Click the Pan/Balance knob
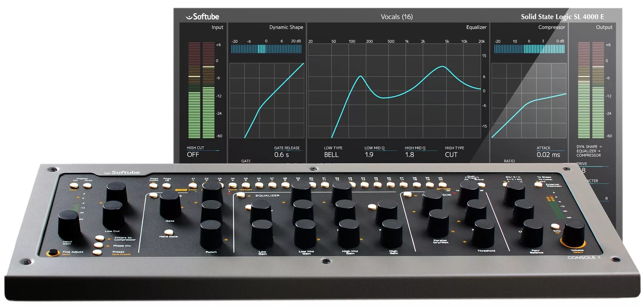The image size is (644, 306). (533, 233)
